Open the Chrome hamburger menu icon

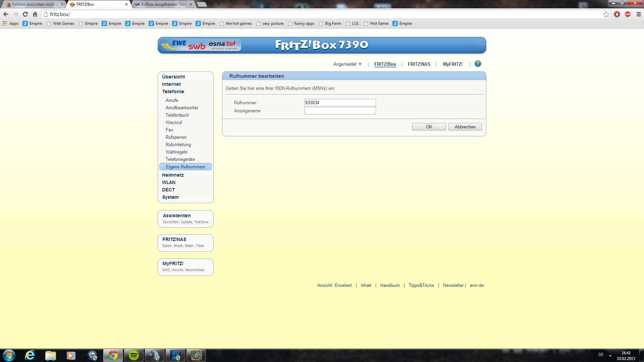point(639,14)
